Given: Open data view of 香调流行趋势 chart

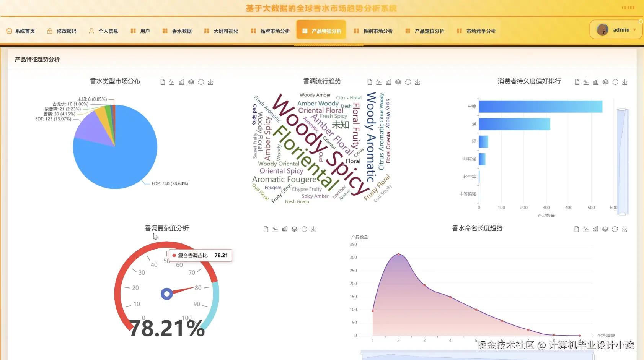Looking at the screenshot, I should (369, 81).
